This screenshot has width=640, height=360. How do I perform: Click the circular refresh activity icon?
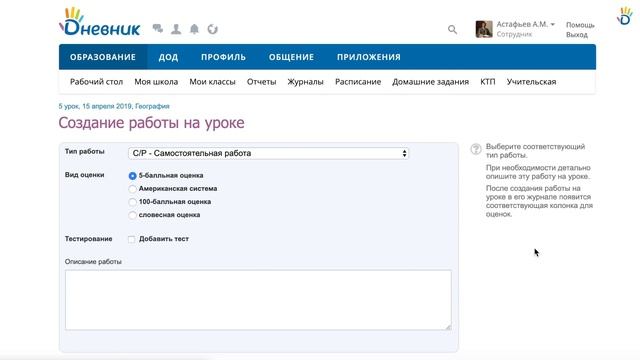pos(212,29)
